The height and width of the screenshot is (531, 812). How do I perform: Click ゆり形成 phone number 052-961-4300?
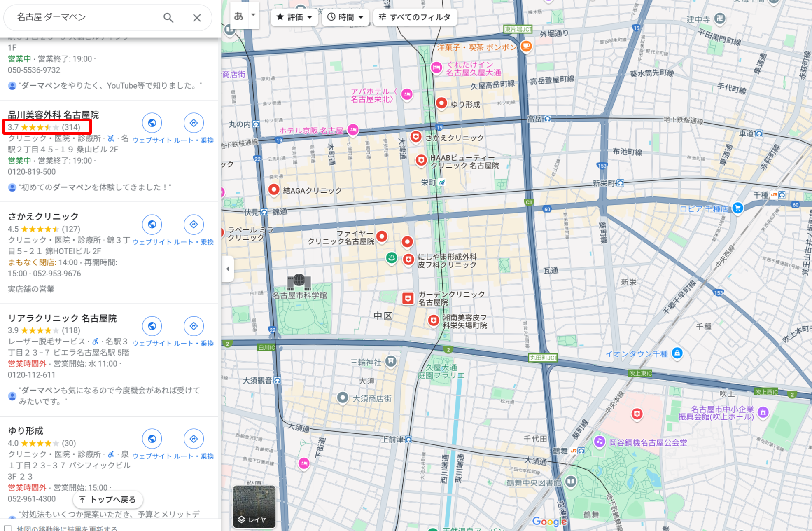pyautogui.click(x=32, y=499)
